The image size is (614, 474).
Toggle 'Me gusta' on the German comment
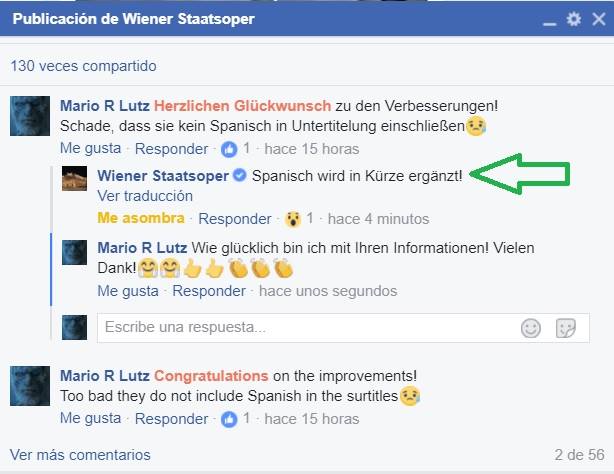(90, 148)
